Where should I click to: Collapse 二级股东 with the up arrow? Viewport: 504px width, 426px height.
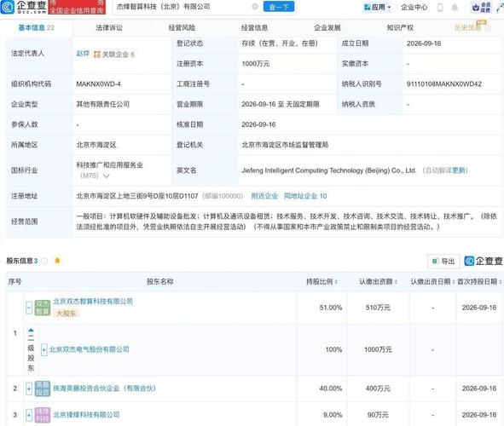[31, 330]
